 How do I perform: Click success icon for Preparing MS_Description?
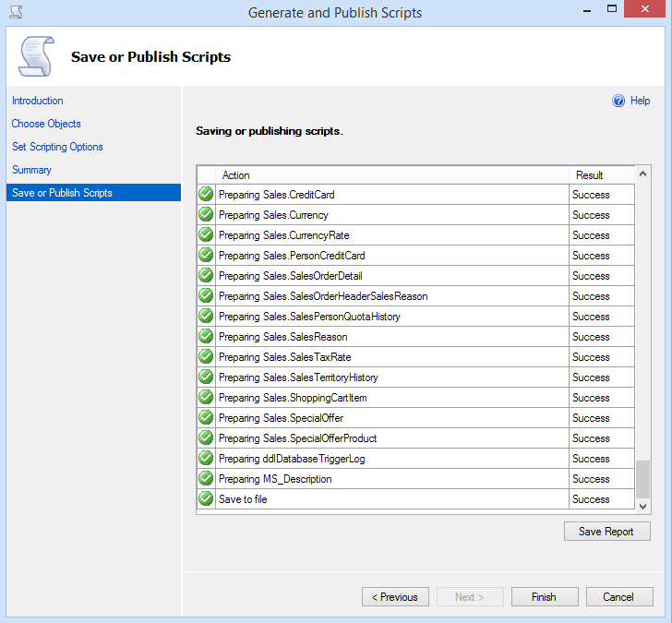point(206,479)
